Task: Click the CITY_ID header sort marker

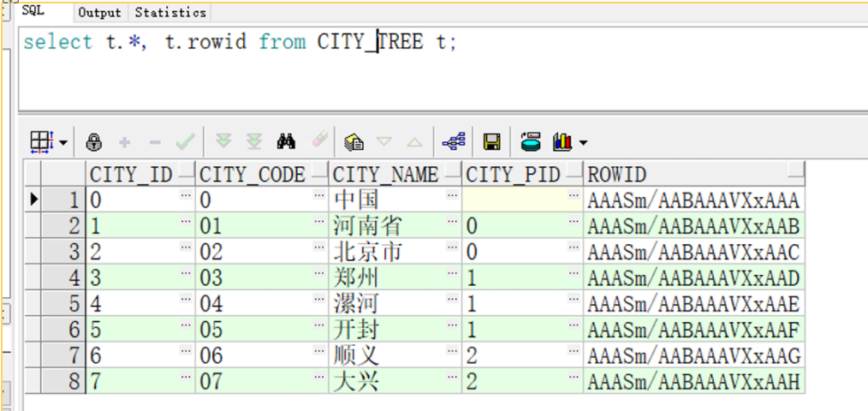Action: [187, 169]
